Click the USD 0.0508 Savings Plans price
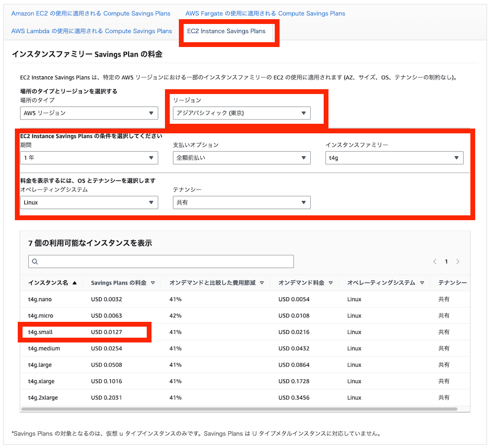The image size is (491, 448). pos(106,365)
